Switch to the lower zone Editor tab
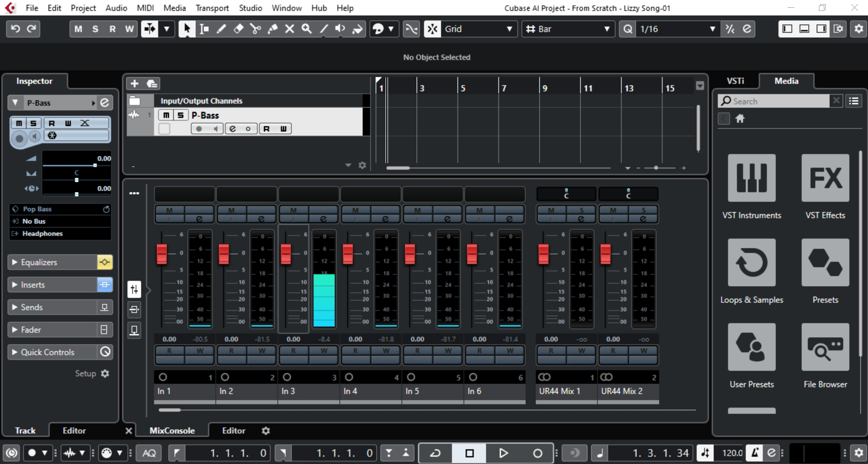This screenshot has height=464, width=868. 234,430
